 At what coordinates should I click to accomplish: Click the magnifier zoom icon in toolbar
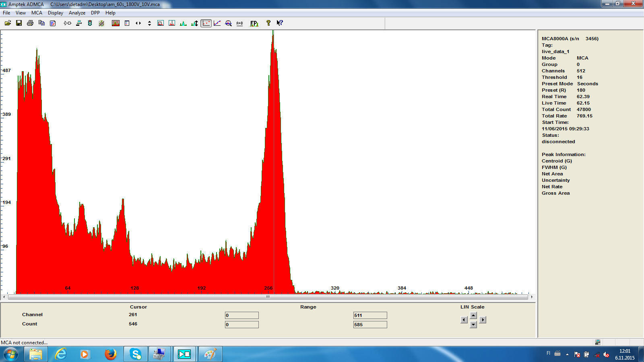coord(228,23)
